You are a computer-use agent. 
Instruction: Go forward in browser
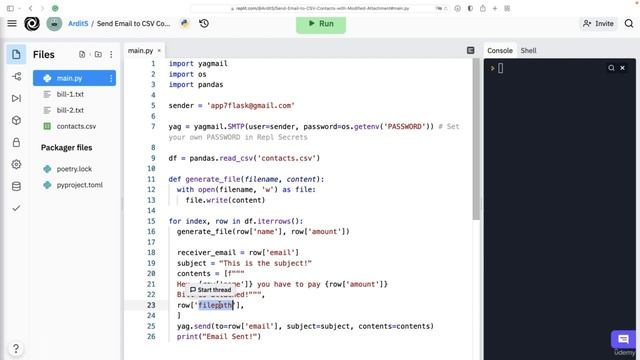42,8
